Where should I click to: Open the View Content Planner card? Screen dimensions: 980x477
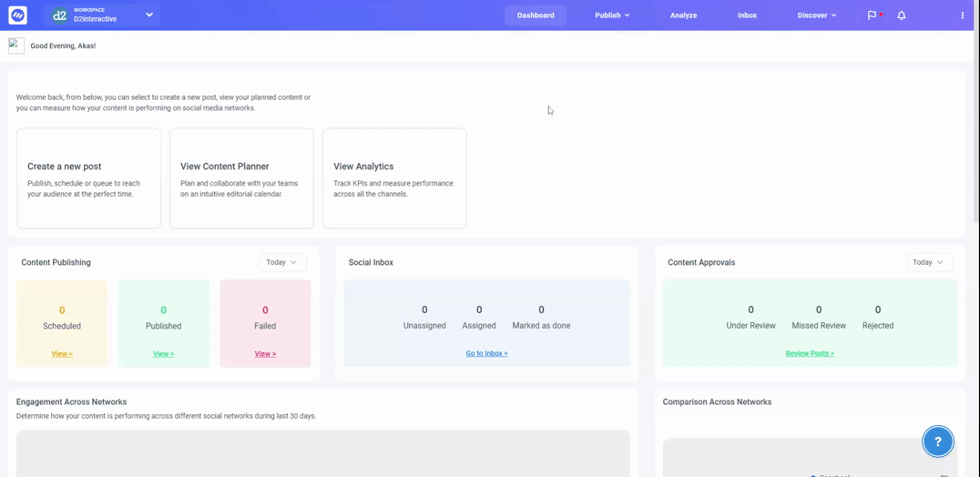242,178
